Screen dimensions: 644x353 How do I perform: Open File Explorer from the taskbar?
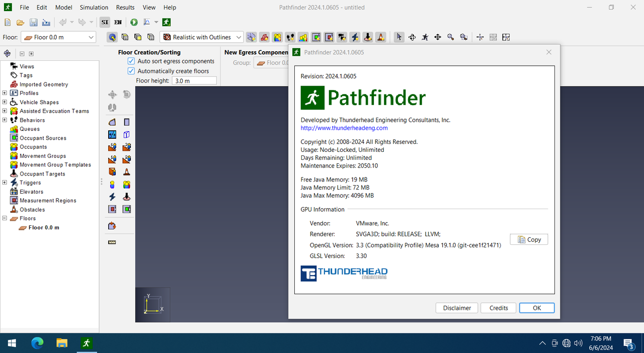coord(61,343)
